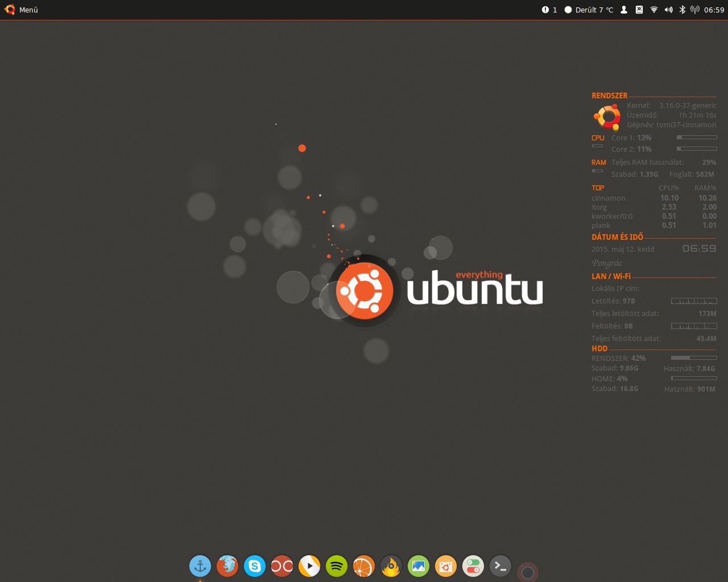Launch the orange slice Clementine icon
This screenshot has height=582, width=728.
[364, 566]
